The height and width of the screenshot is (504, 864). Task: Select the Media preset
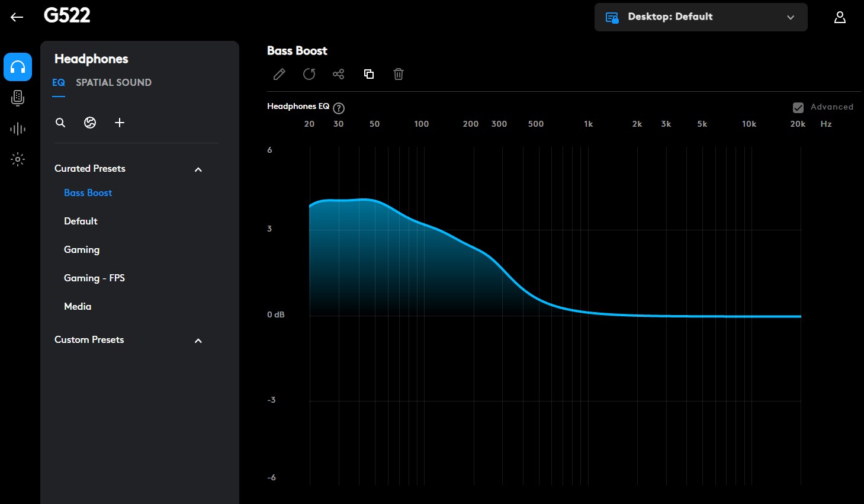click(x=78, y=307)
